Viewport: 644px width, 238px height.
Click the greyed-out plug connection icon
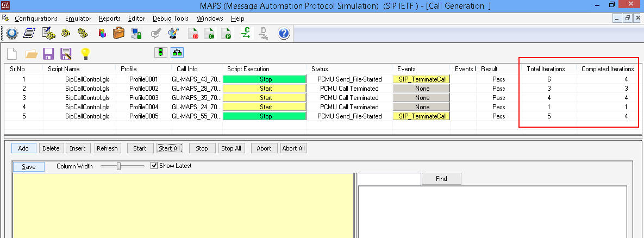[x=156, y=33]
